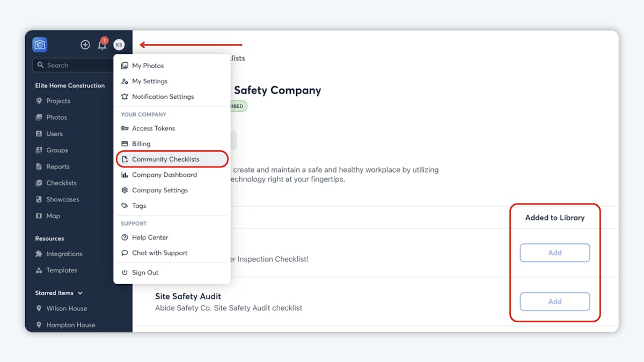Add the Inspection Checklist row to library
Screen dimensions: 644x362
[555, 253]
